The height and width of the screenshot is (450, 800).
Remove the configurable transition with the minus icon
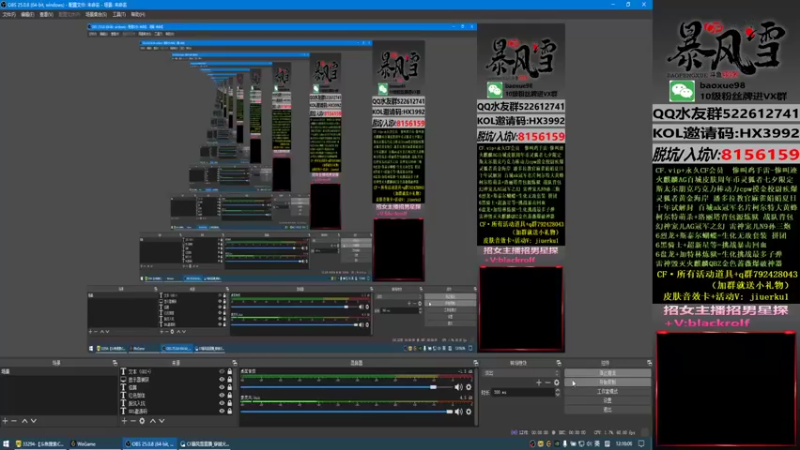[547, 383]
